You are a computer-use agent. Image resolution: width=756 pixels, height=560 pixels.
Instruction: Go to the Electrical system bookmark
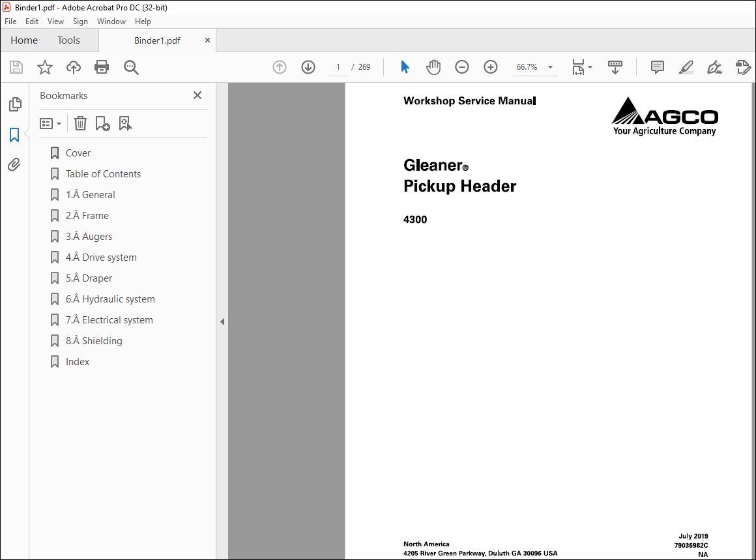click(x=109, y=320)
